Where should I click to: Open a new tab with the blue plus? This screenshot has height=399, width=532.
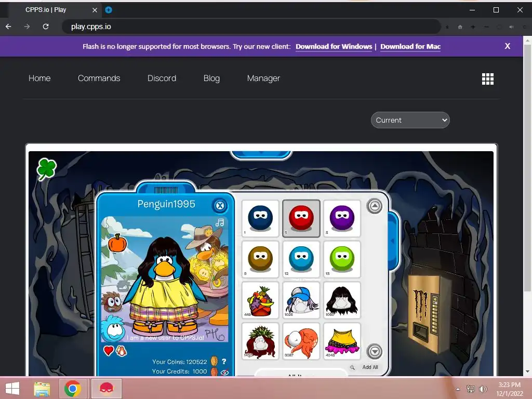tap(109, 10)
